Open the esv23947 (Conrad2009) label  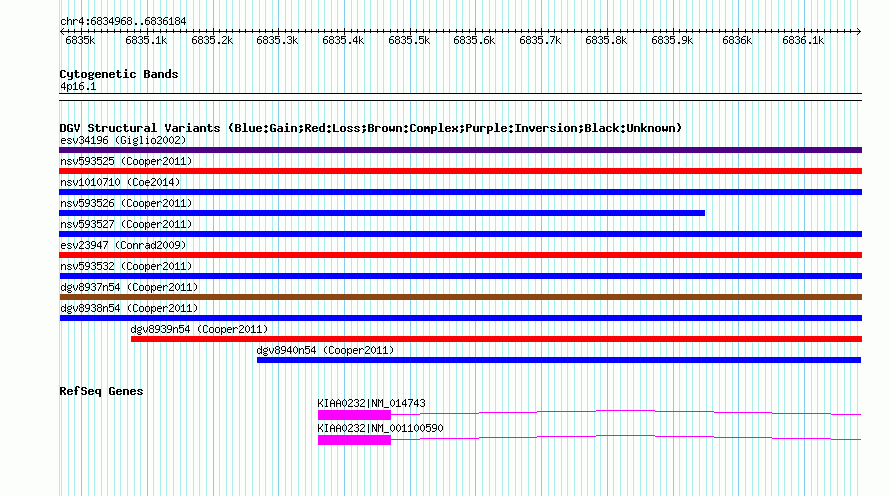[x=123, y=245]
